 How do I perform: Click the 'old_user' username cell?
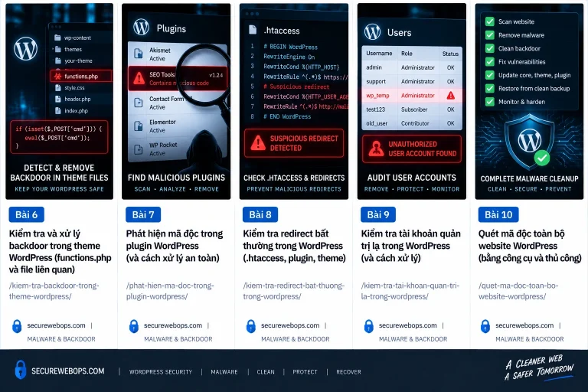[377, 123]
